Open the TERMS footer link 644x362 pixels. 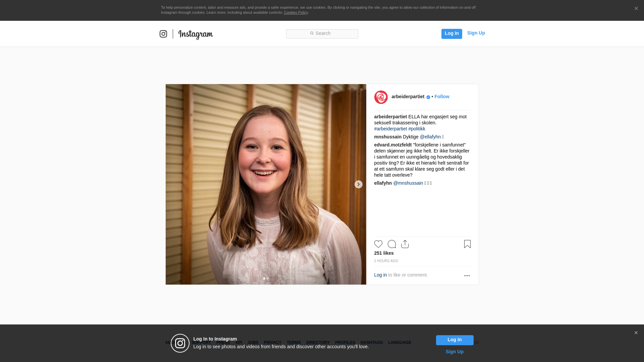tap(294, 343)
